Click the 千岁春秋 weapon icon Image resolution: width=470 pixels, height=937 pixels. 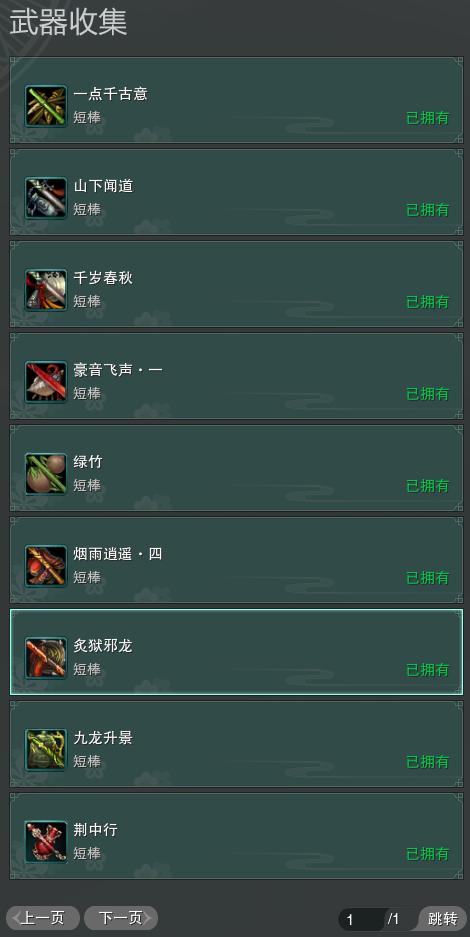click(46, 290)
